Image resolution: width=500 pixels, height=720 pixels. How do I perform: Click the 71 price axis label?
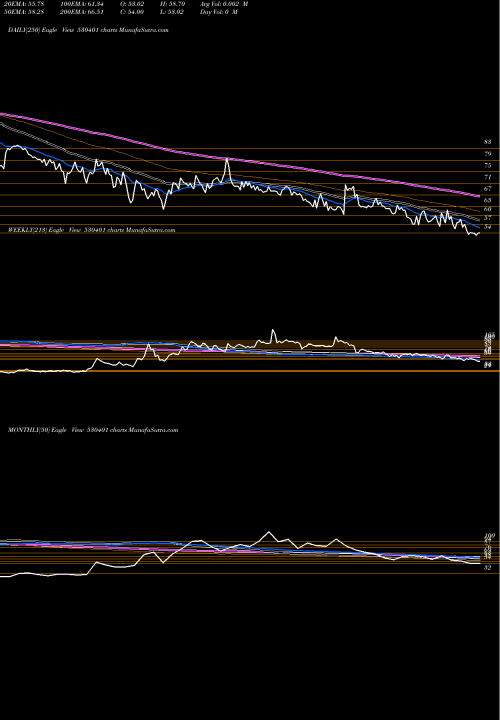click(488, 177)
